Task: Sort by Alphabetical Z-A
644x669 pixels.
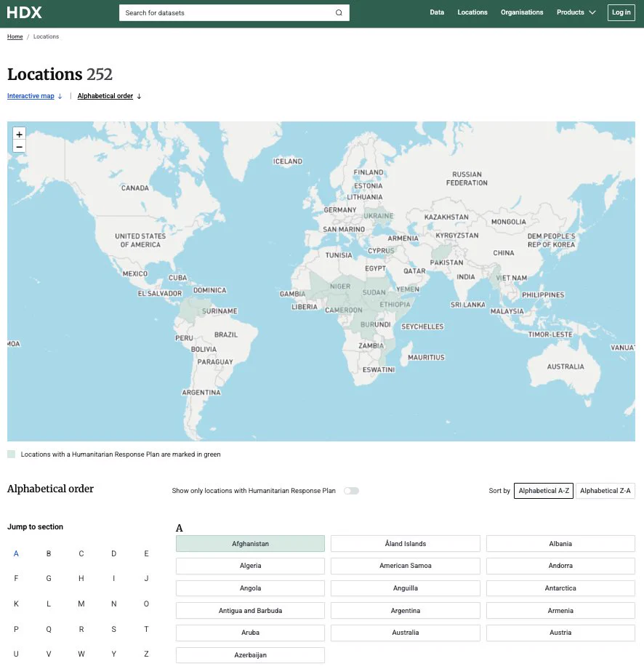Action: click(x=605, y=491)
